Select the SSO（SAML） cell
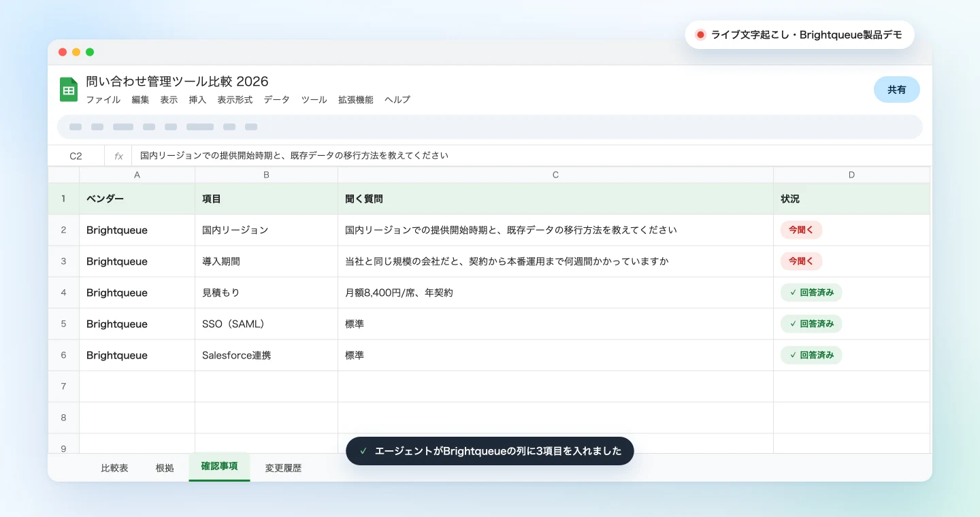 click(266, 324)
